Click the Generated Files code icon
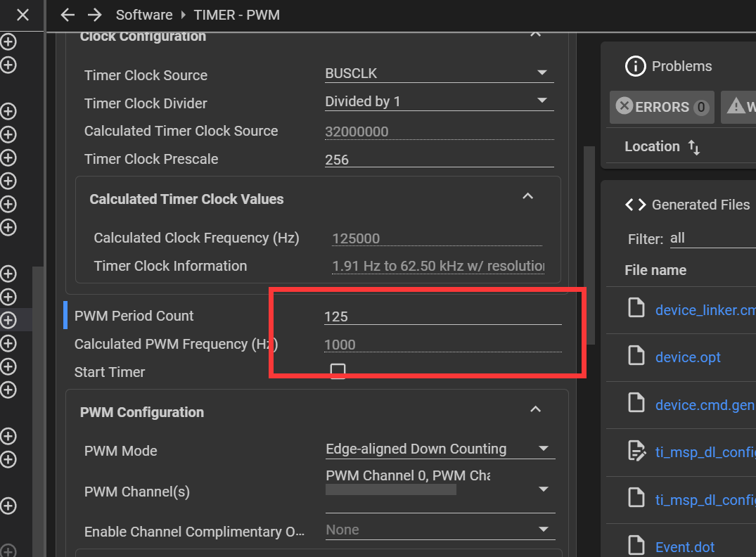Screen dimensions: 756x557 click(635, 205)
